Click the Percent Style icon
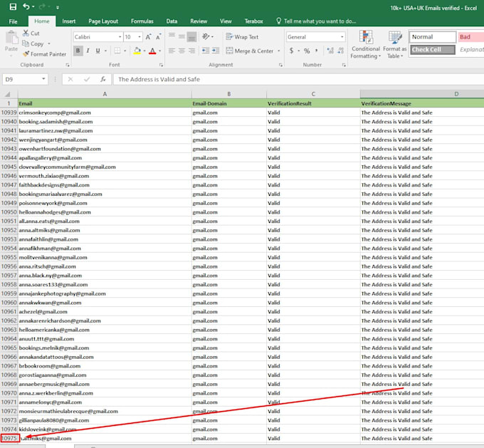 click(307, 51)
